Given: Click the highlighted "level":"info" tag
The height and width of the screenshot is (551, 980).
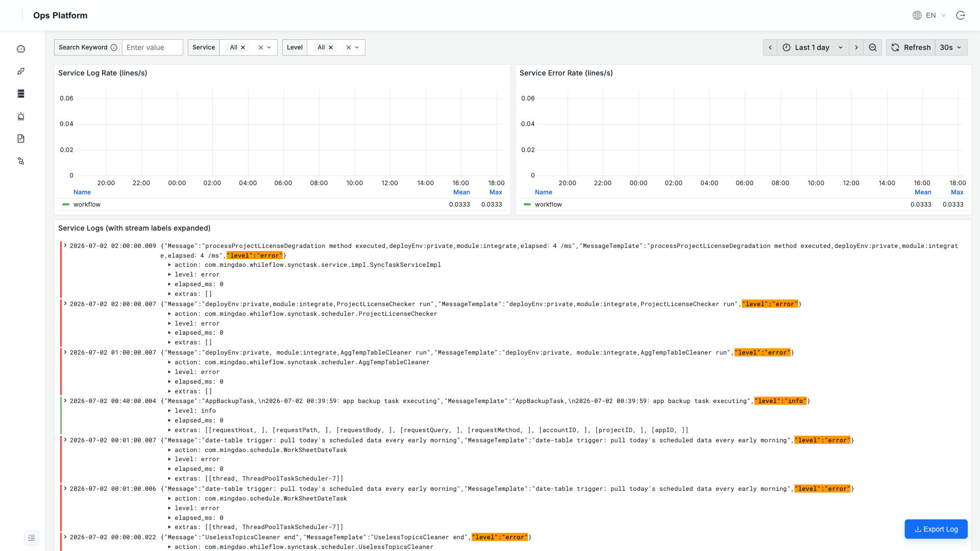Looking at the screenshot, I should coord(780,401).
